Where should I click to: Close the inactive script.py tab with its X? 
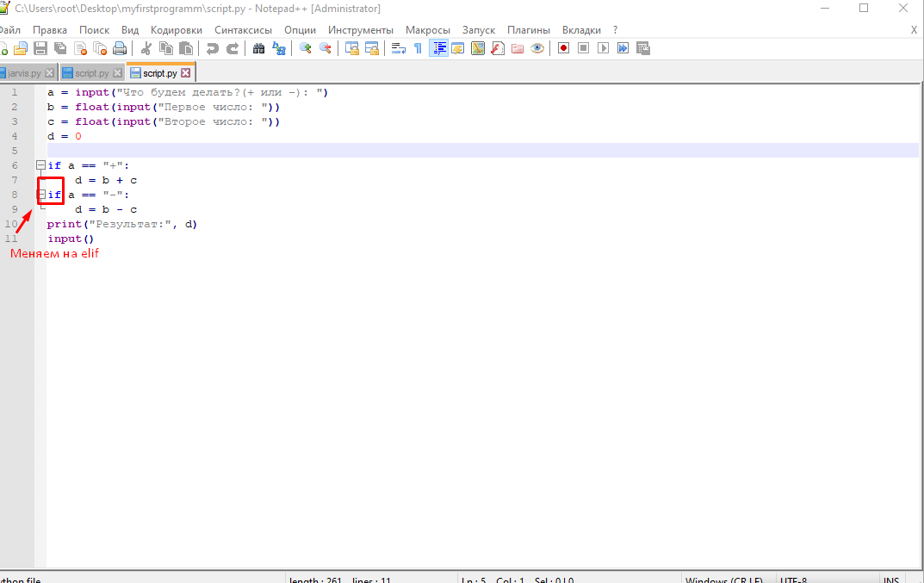click(x=117, y=73)
